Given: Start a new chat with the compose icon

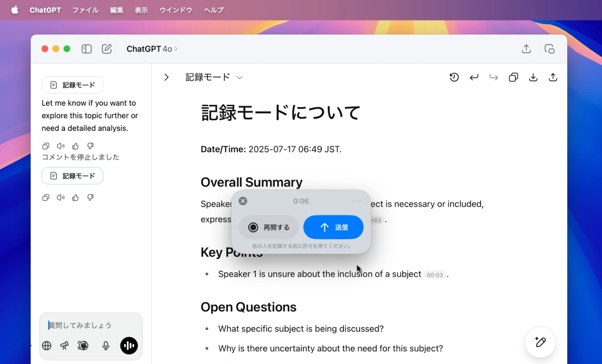Looking at the screenshot, I should click(107, 48).
